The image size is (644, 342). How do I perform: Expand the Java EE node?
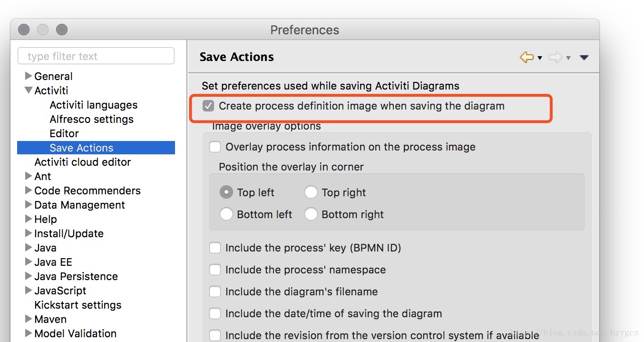point(29,262)
